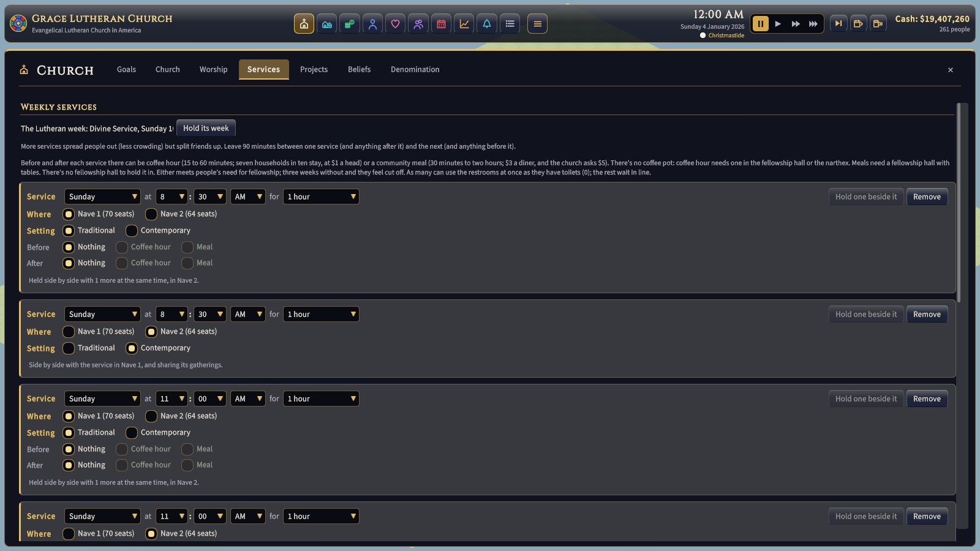Open the Projects tab
Screen dimensions: 980x551
click(x=314, y=70)
